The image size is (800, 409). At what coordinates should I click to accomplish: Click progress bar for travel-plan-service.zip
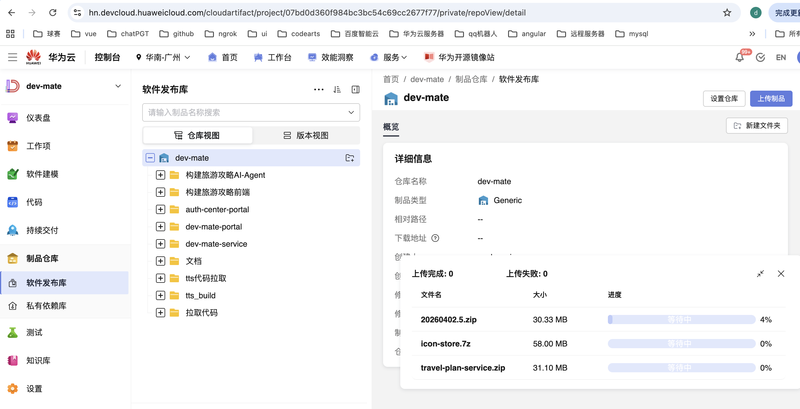681,368
